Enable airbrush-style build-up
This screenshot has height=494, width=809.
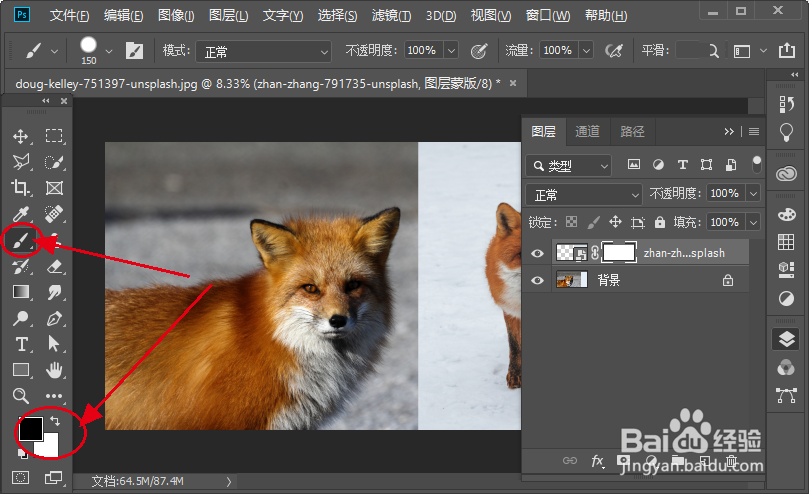click(x=614, y=51)
